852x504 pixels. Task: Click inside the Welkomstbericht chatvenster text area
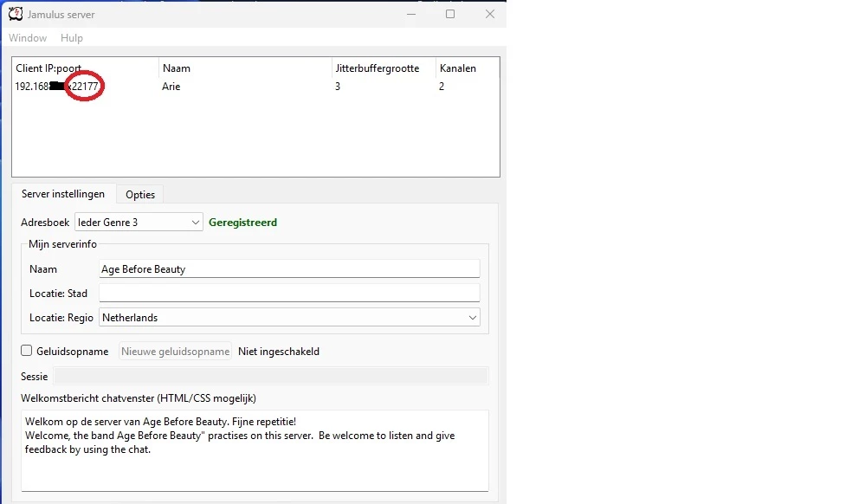[255, 450]
